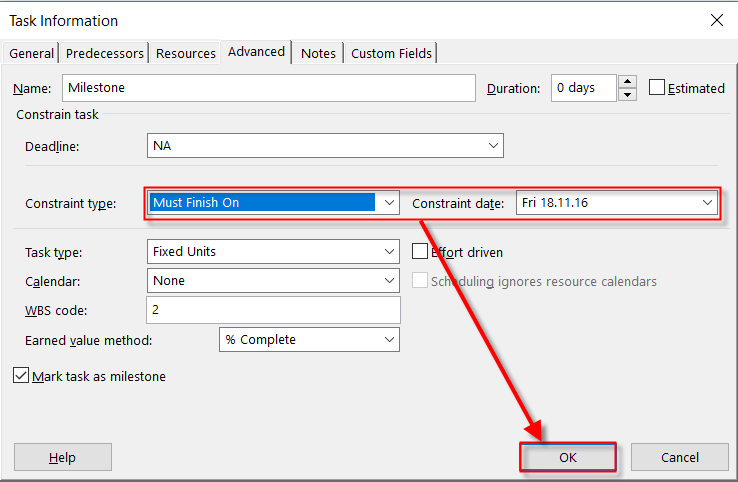738x482 pixels.
Task: Click the OK button
Action: (x=567, y=457)
